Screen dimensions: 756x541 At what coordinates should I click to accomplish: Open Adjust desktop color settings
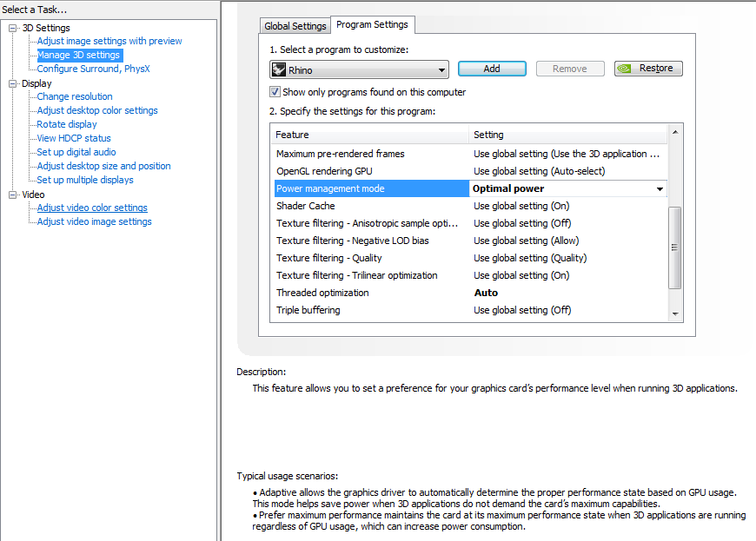click(x=97, y=110)
